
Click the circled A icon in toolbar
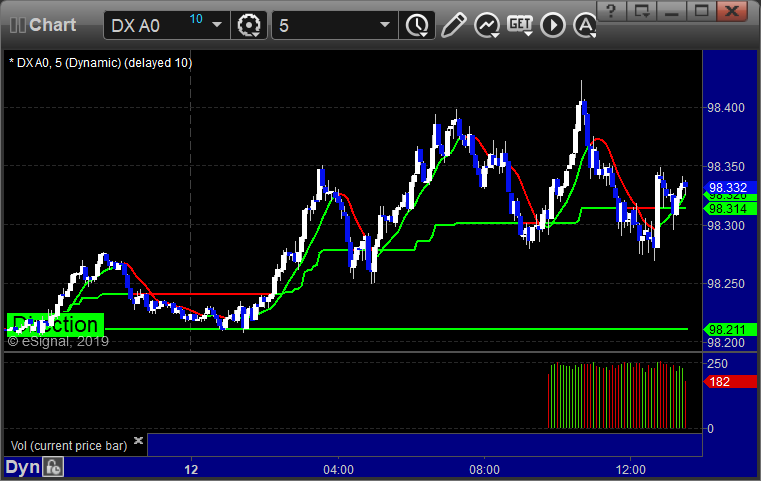click(x=585, y=25)
